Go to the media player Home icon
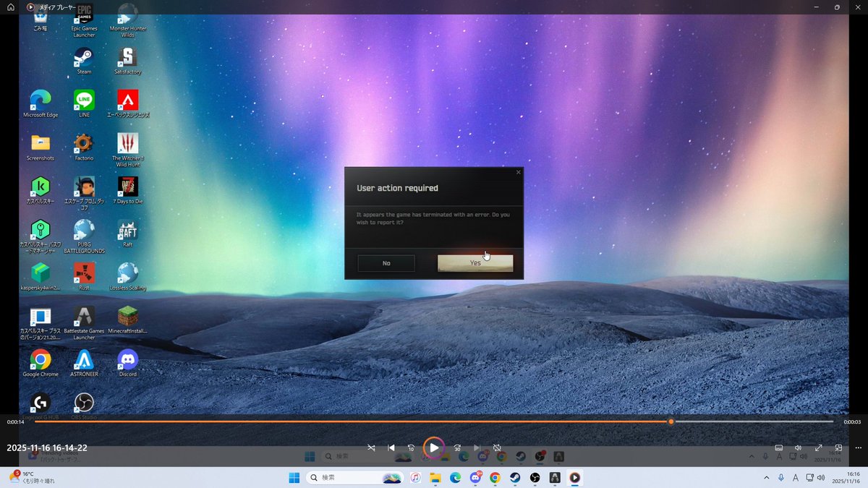 coord(10,7)
